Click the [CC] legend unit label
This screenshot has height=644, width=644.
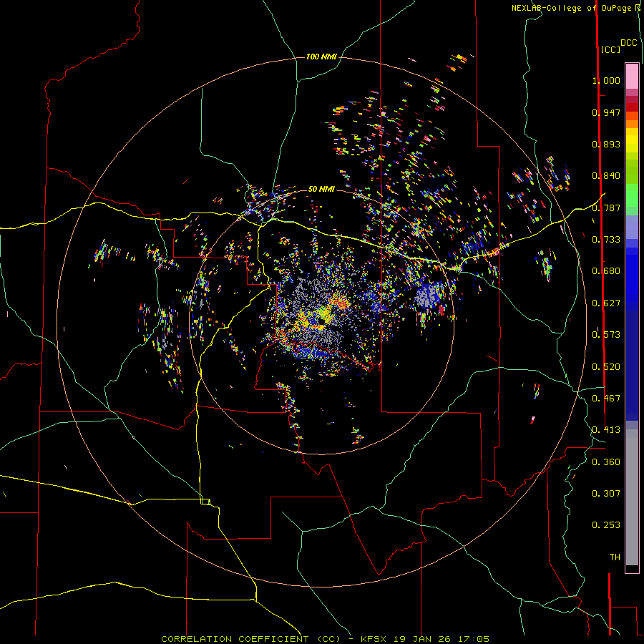click(x=610, y=49)
